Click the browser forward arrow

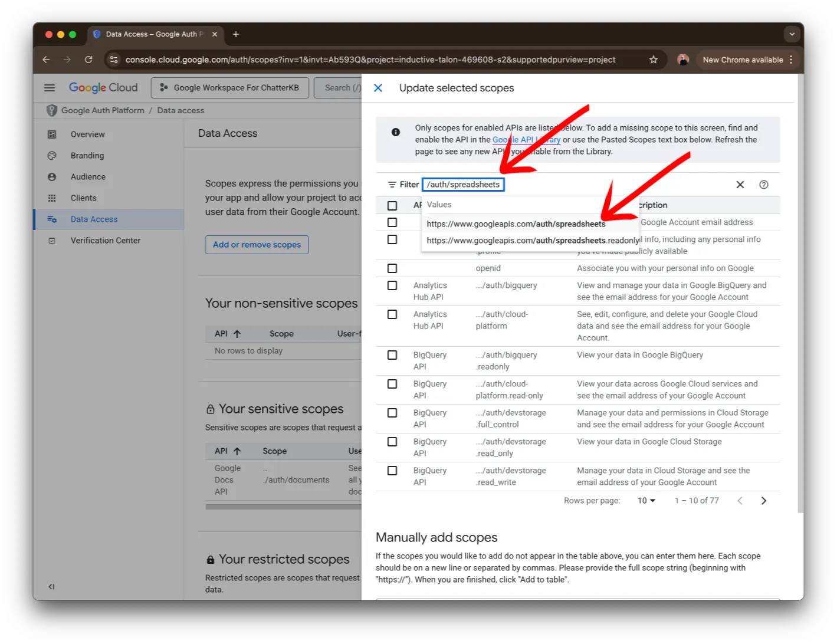click(67, 60)
